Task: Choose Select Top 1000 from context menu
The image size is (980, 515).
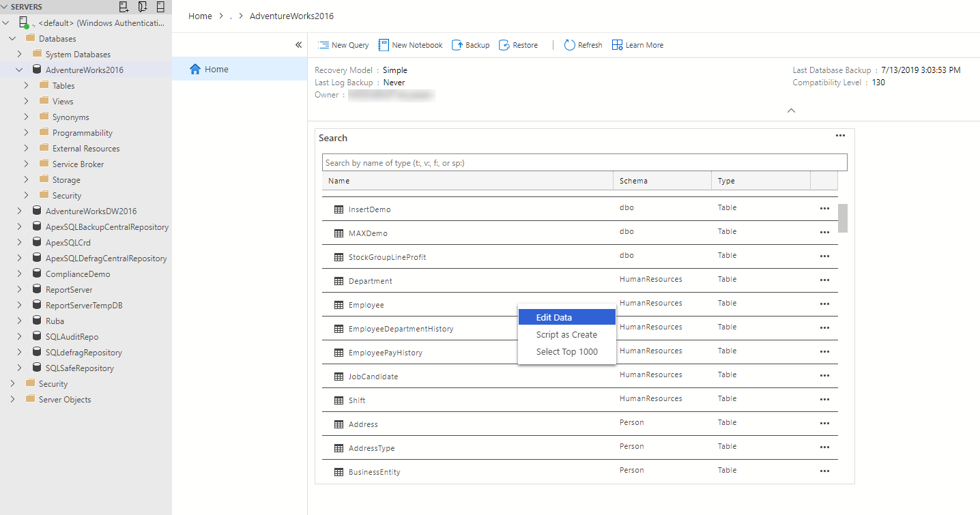Action: (566, 352)
